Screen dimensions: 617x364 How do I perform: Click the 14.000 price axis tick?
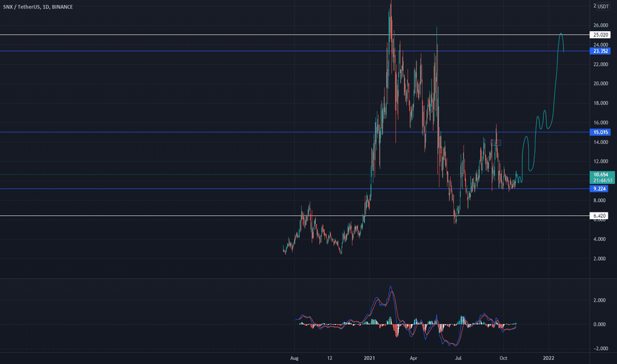pos(600,142)
